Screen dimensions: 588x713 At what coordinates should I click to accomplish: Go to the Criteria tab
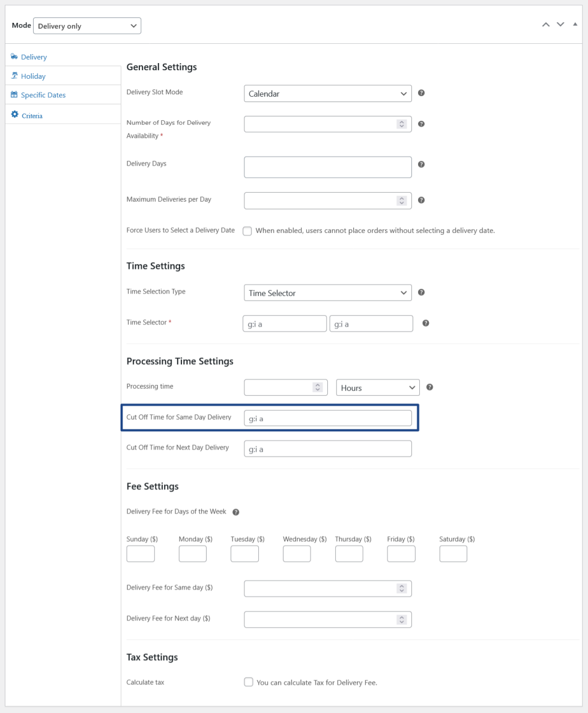coord(32,115)
